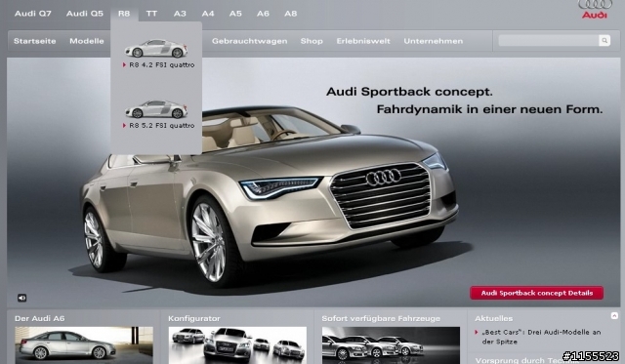Image resolution: width=625 pixels, height=364 pixels.
Task: Go to Startseite
Action: pyautogui.click(x=35, y=41)
